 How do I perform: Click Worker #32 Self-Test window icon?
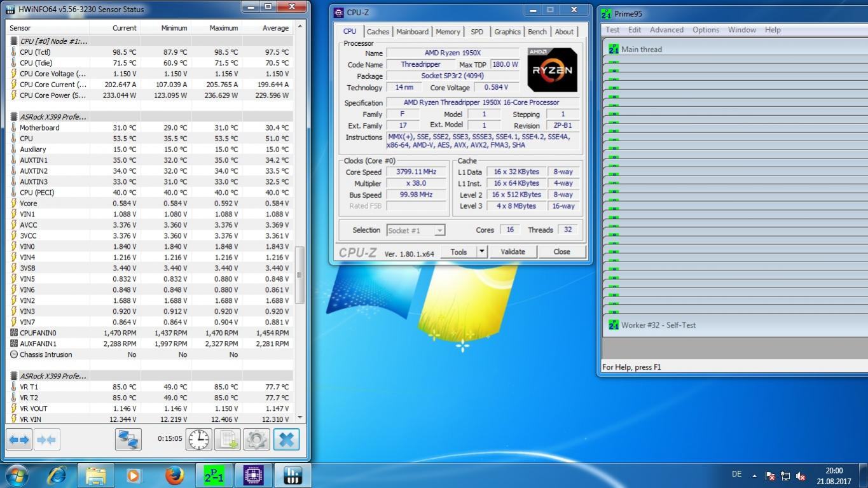614,325
